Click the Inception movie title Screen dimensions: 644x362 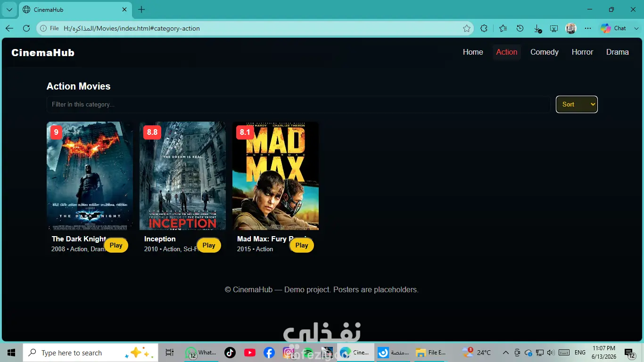pos(160,239)
